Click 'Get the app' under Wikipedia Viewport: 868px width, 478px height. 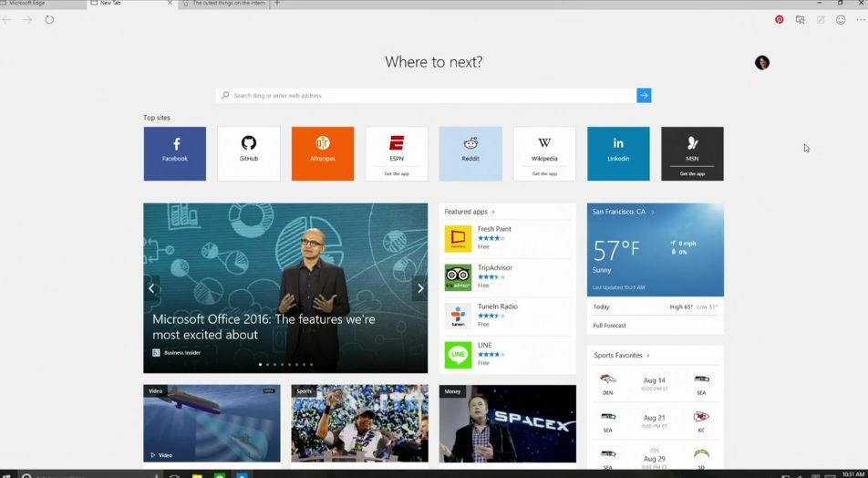click(544, 174)
